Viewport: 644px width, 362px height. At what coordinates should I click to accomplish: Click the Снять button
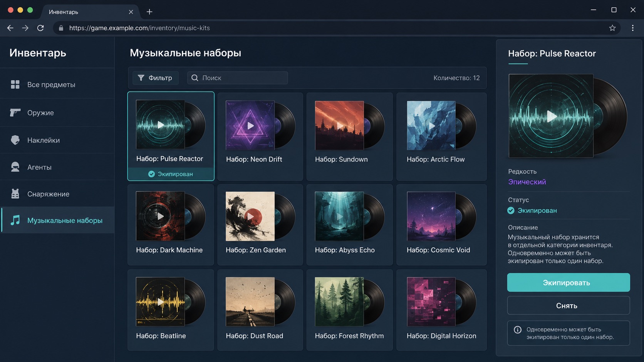click(x=569, y=305)
